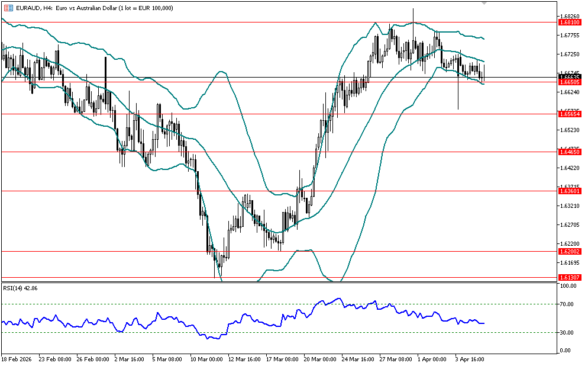Click the chart shift triangle marker
Screen dimensions: 588x366
click(485, 3)
